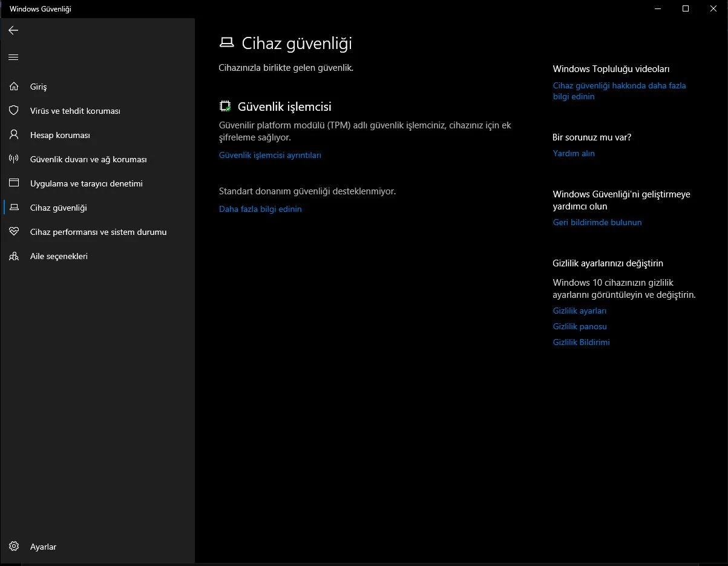Open Güvenlik işlemcisi ayrıntıları link
The width and height of the screenshot is (728, 566).
click(270, 155)
